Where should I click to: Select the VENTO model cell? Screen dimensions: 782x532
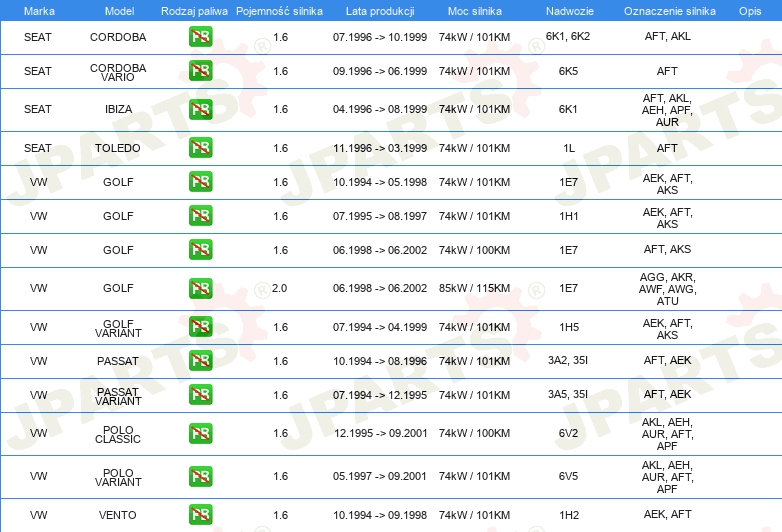coord(118,515)
